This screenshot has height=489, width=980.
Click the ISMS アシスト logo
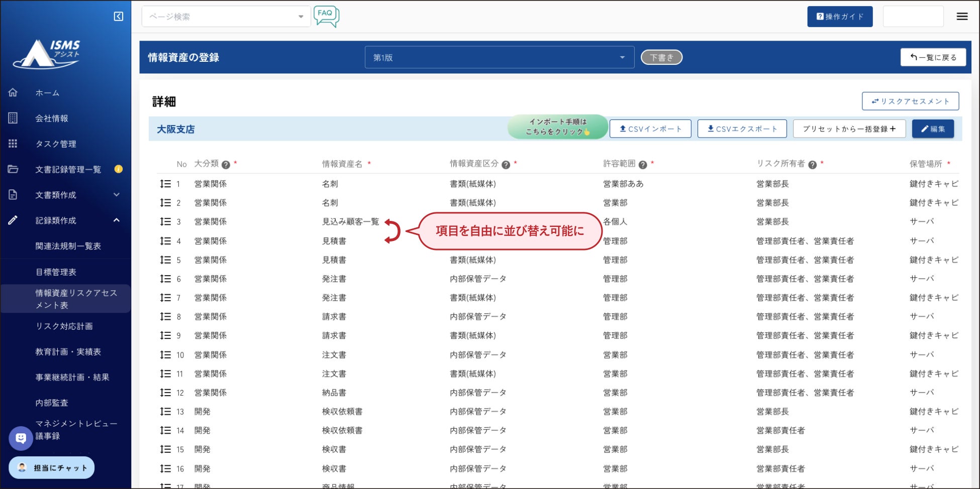[47, 54]
